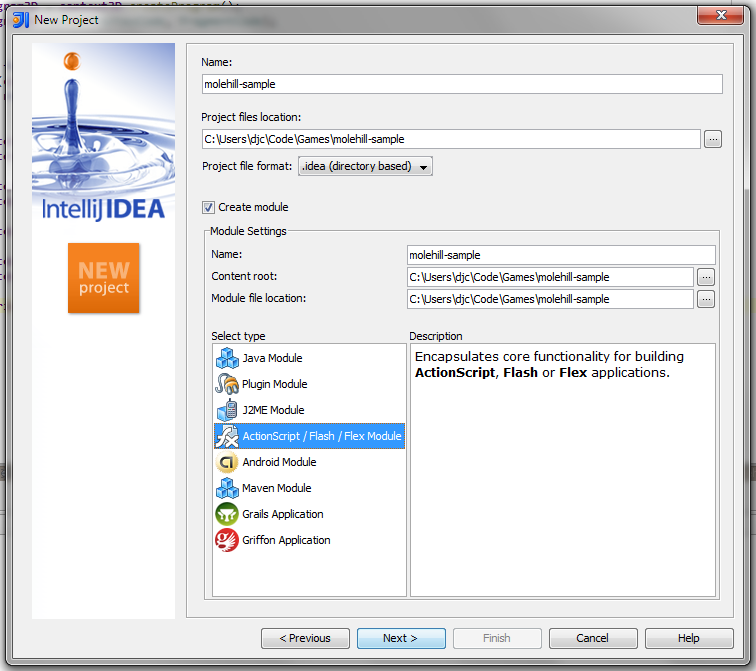Click the Java Module cubes icon
The image size is (756, 671).
point(227,358)
